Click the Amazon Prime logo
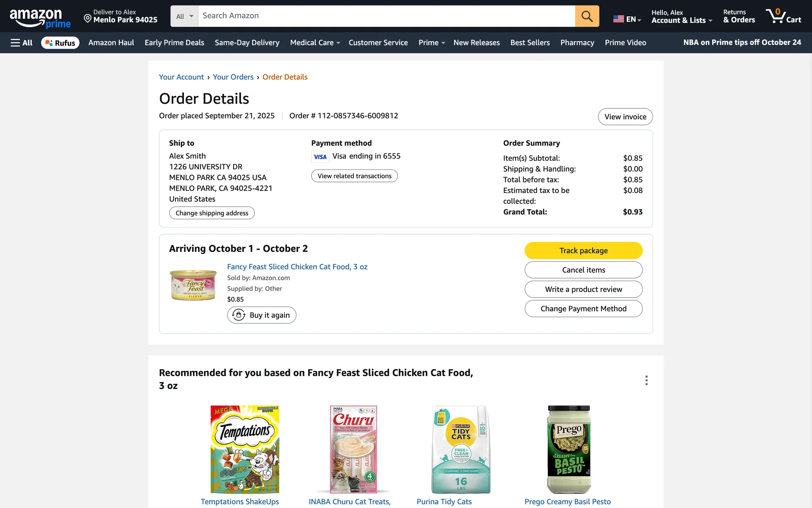The image size is (812, 508). coord(40,18)
